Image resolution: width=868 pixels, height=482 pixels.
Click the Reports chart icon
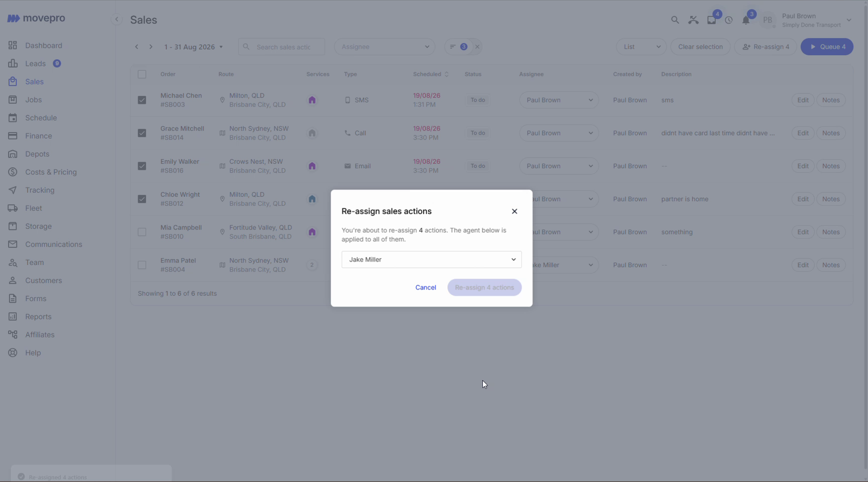[13, 317]
